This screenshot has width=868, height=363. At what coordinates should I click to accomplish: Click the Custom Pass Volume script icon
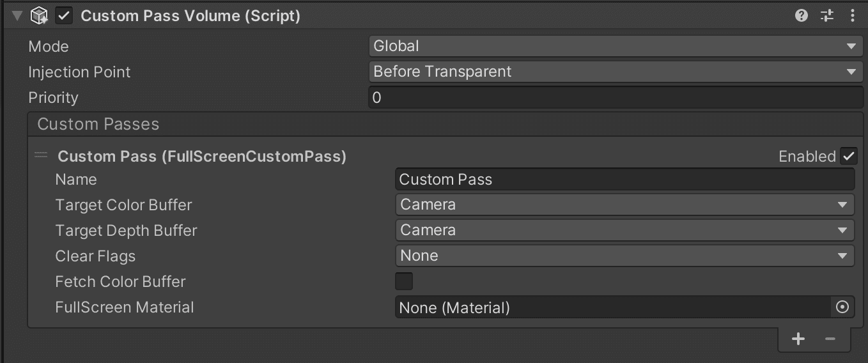click(x=40, y=16)
